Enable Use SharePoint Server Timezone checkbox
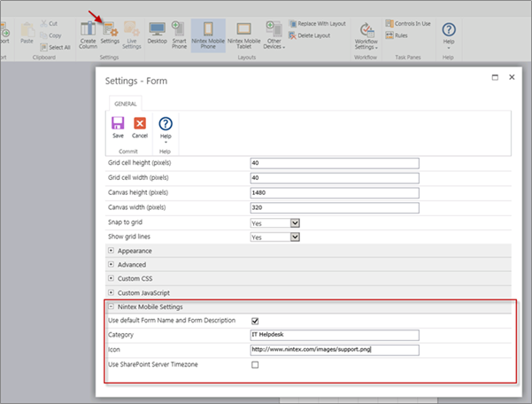 [256, 364]
